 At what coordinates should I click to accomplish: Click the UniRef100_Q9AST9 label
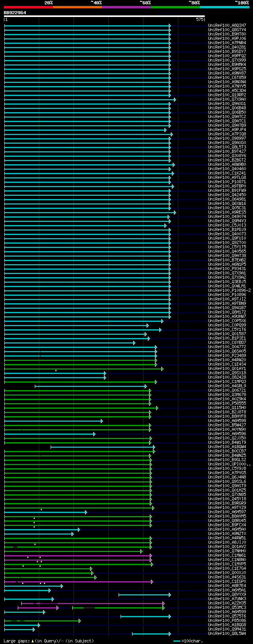click(x=227, y=486)
